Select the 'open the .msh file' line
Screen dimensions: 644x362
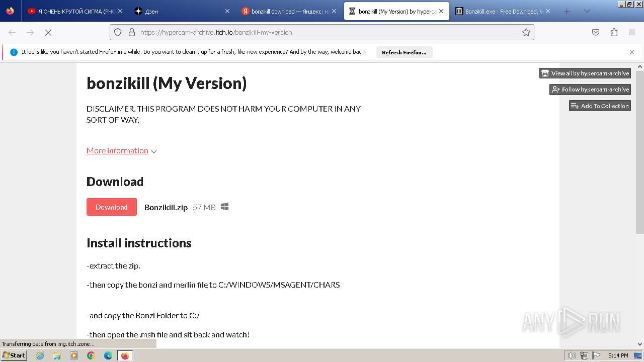[168, 335]
